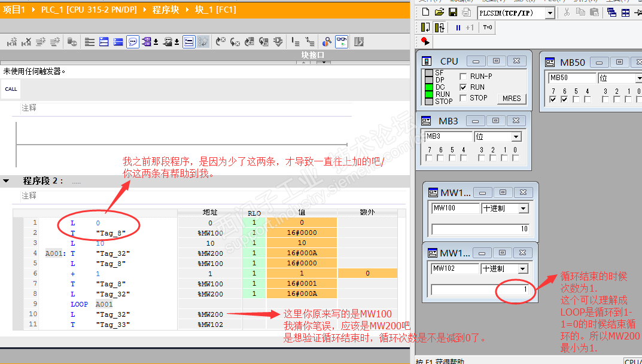
Task: Click Open folder icon in PLCSIM
Action: click(x=439, y=13)
